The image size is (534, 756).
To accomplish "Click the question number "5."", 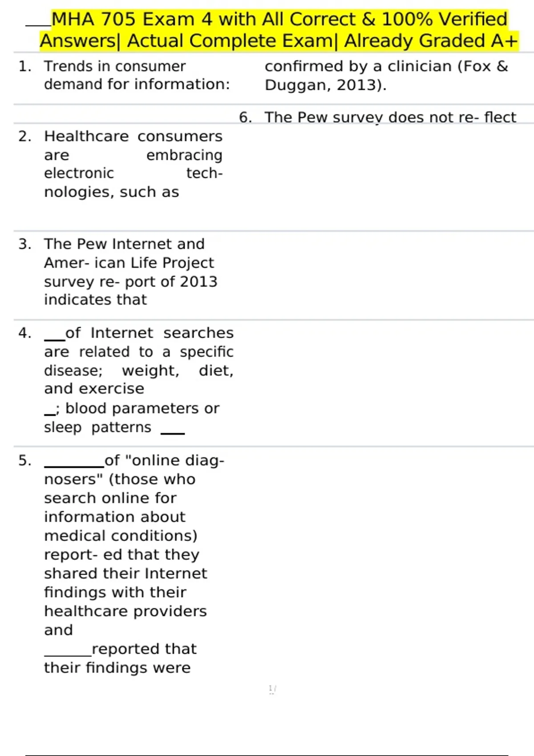I will click(24, 461).
